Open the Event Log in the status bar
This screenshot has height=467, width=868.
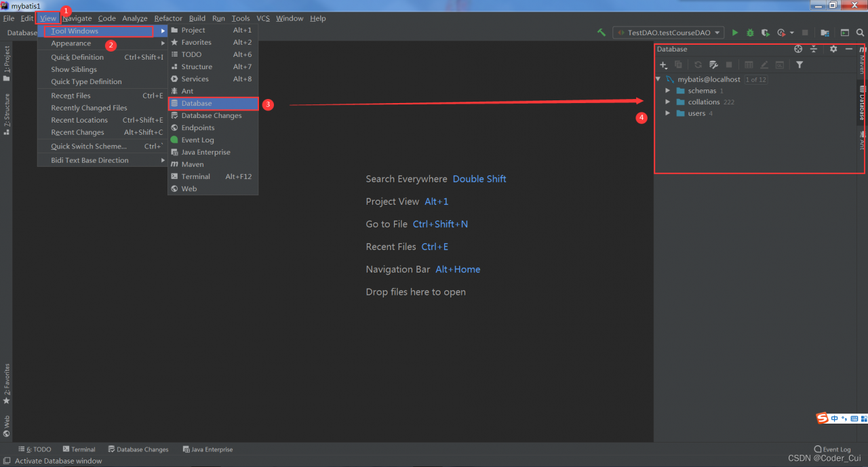click(x=832, y=449)
